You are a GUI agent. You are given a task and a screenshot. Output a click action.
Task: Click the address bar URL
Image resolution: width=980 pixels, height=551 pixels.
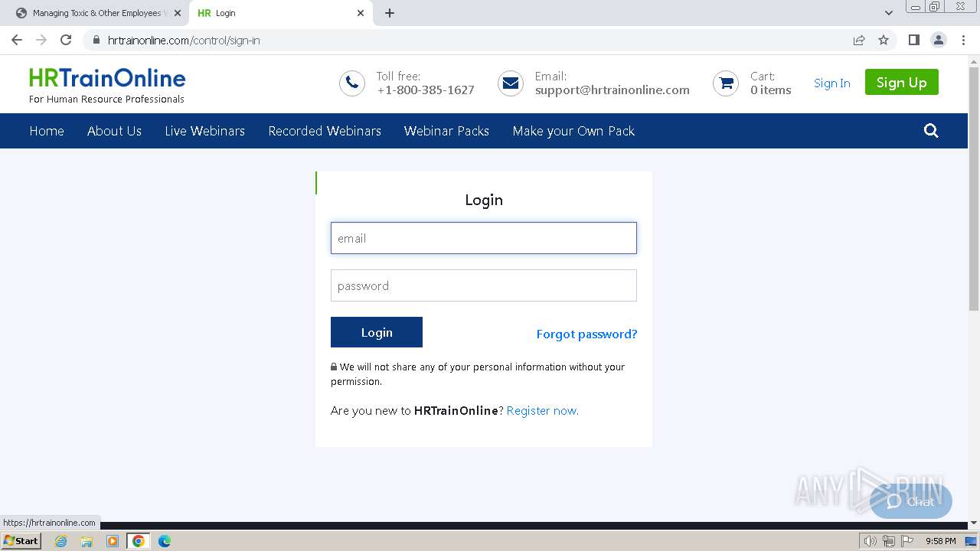click(x=184, y=40)
